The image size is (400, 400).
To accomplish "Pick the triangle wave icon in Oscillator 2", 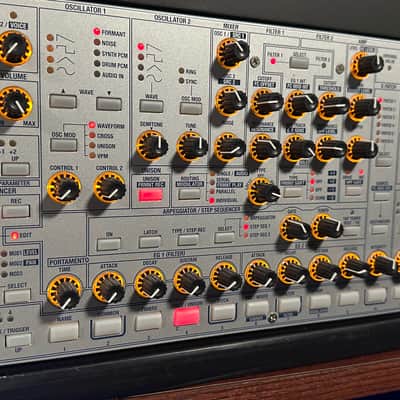I will pos(154,68).
